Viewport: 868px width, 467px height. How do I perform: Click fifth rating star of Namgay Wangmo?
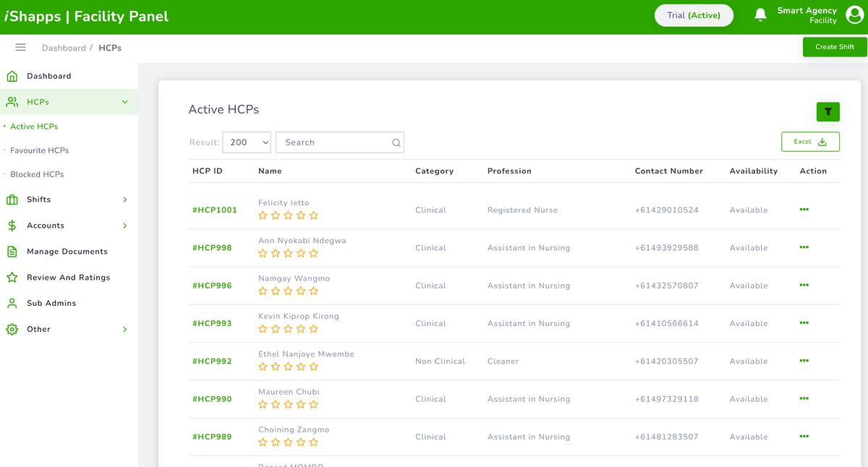tap(313, 291)
